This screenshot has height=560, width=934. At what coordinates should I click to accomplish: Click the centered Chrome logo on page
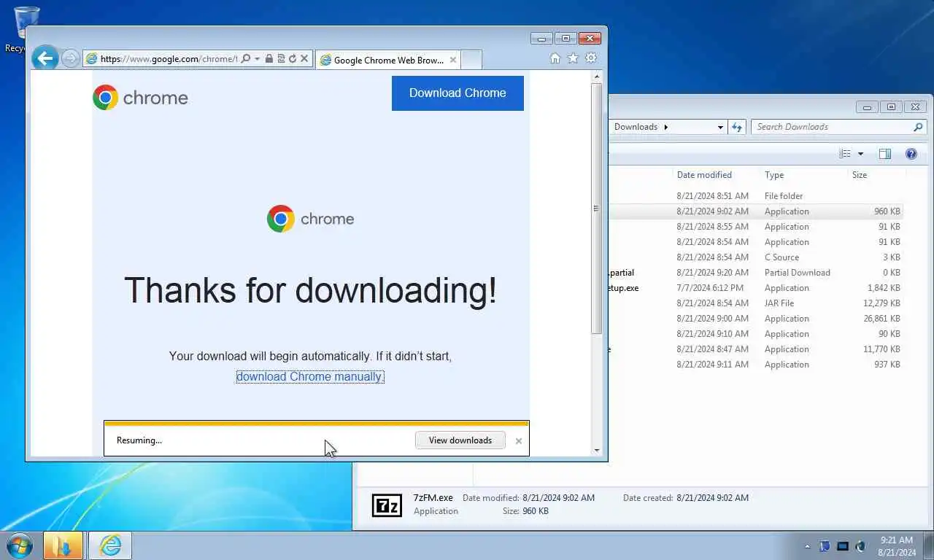[310, 219]
